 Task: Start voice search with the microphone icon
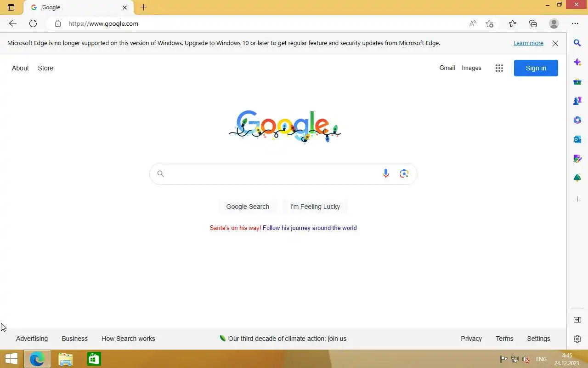[x=386, y=173]
